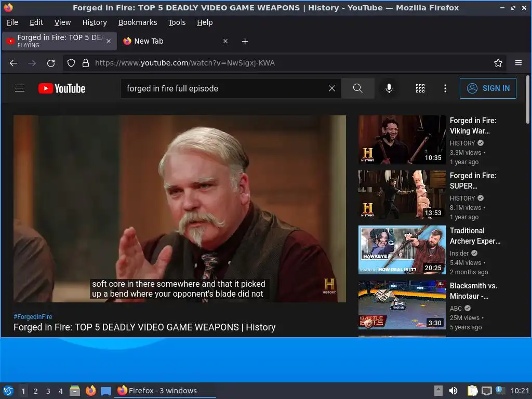The image size is (532, 399).
Task: Open the History menu
Action: (x=95, y=22)
